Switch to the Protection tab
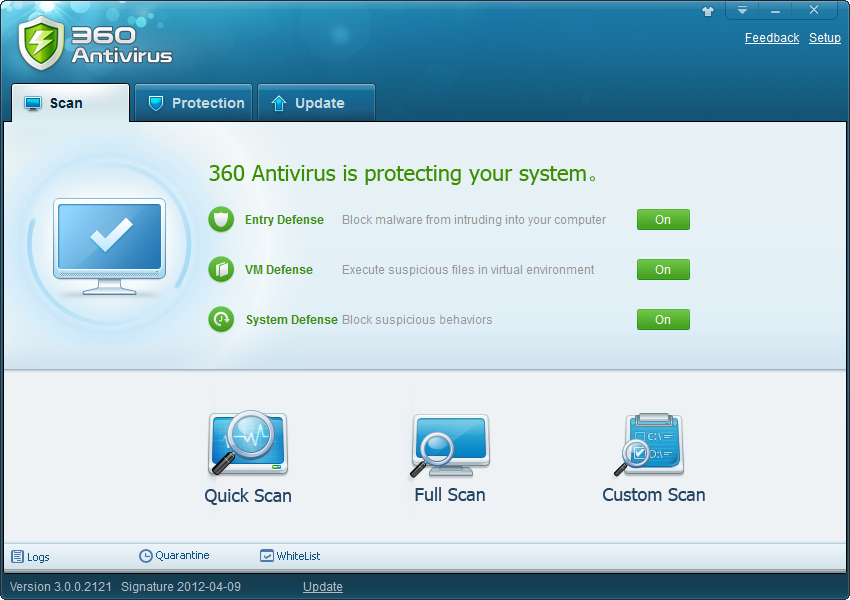Image resolution: width=850 pixels, height=600 pixels. coord(195,103)
